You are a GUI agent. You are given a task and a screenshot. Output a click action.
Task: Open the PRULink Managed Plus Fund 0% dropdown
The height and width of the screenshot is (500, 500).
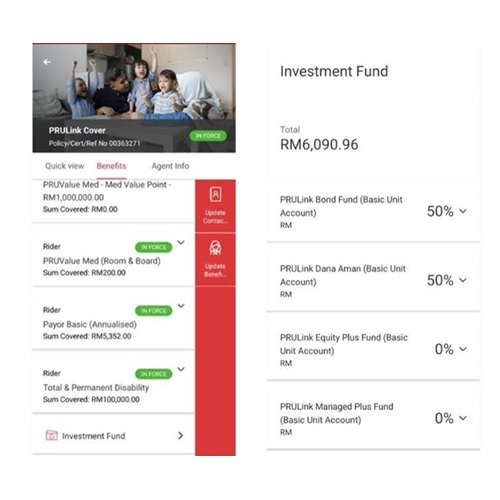click(x=451, y=418)
